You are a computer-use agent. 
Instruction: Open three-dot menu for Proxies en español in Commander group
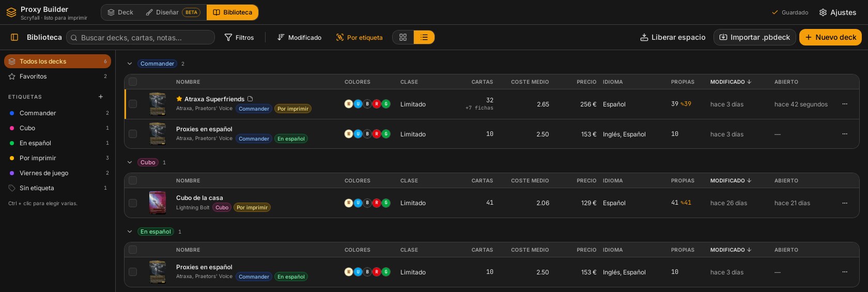[x=845, y=134]
